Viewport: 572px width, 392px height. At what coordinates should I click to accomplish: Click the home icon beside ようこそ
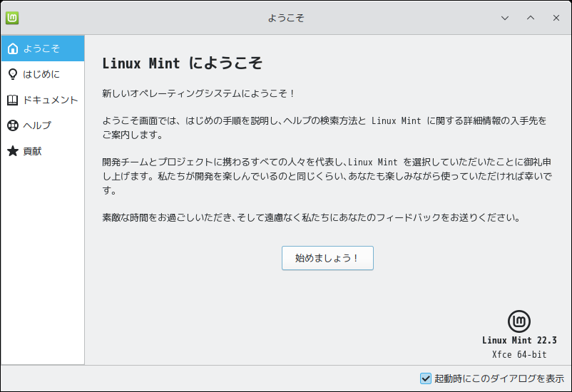12,48
